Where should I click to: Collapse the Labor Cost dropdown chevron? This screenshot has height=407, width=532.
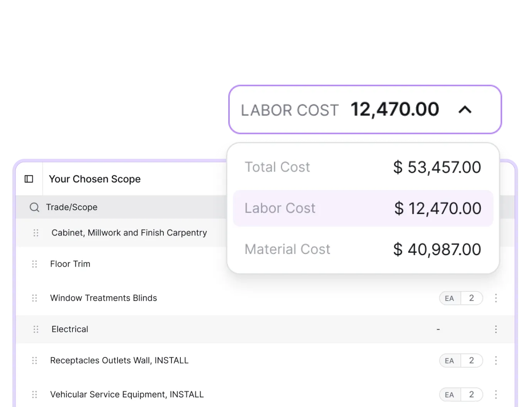(465, 110)
